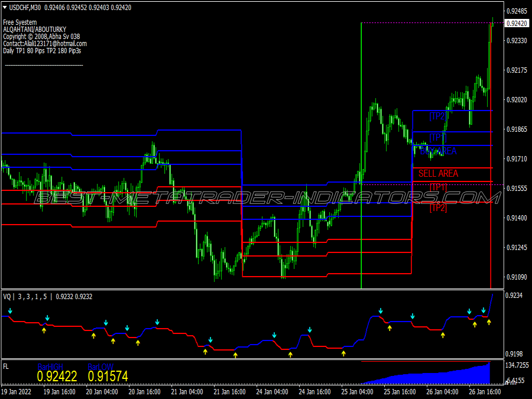Open the chart menu triangle beside USDCHF,M30
The image size is (532, 399).
5,7
